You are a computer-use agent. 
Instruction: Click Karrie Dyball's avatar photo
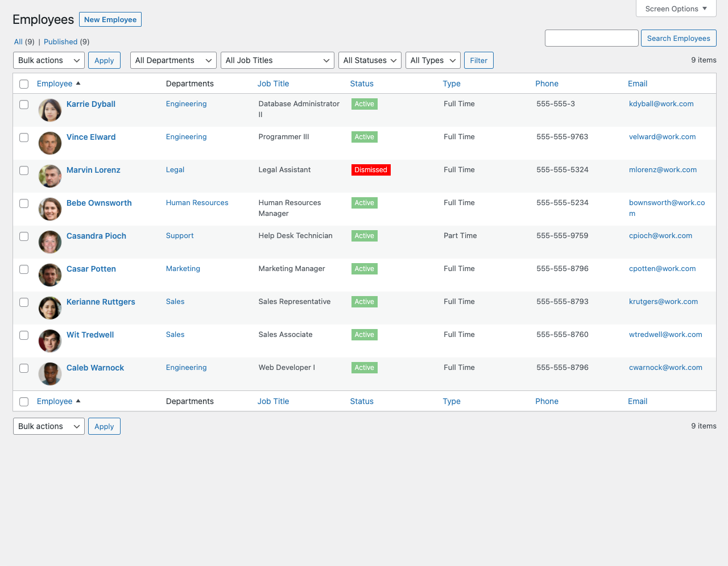pyautogui.click(x=50, y=110)
